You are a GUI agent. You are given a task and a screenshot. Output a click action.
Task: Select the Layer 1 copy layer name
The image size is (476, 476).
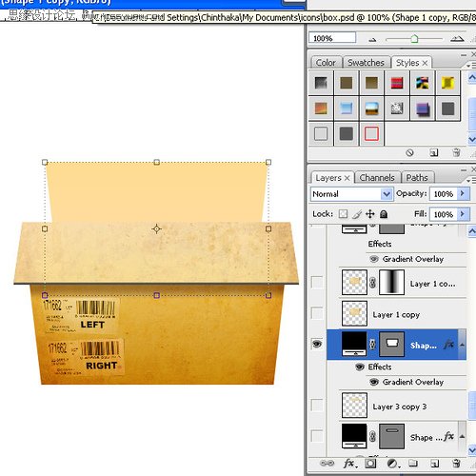[x=396, y=314]
